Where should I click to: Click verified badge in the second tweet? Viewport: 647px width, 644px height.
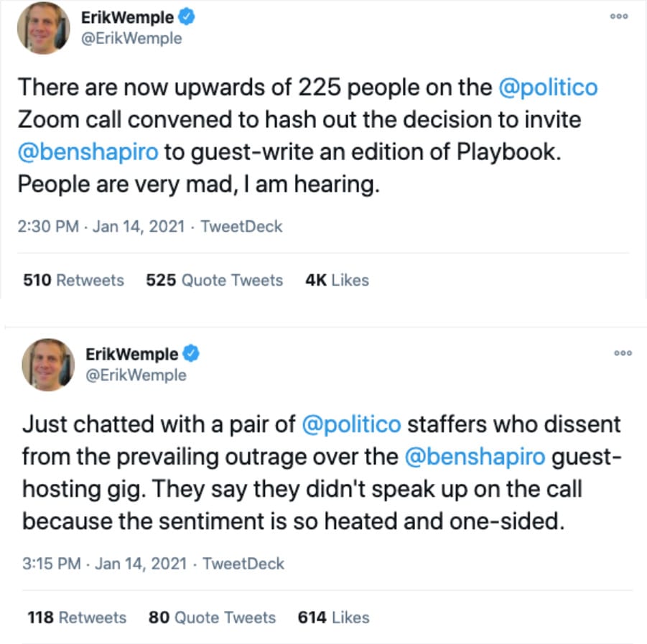point(191,355)
